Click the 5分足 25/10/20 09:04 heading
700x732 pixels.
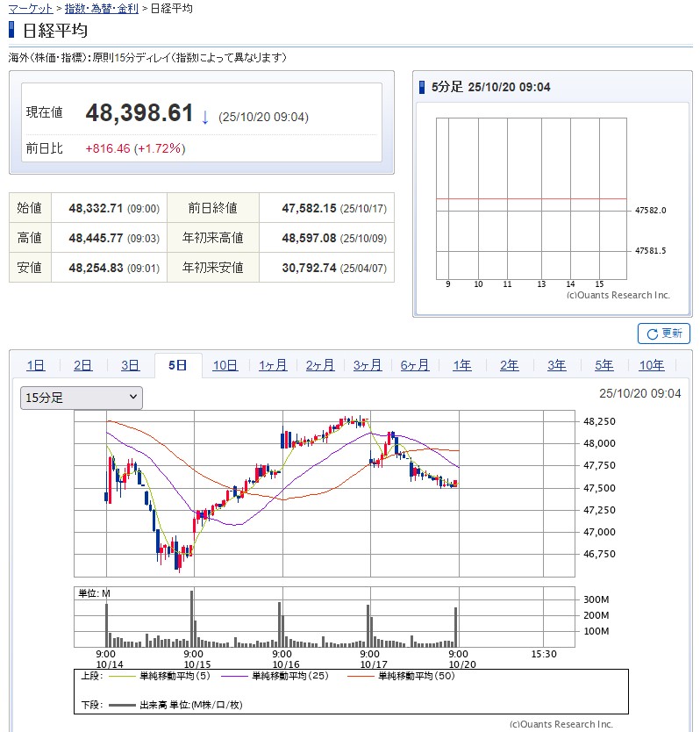pos(490,87)
